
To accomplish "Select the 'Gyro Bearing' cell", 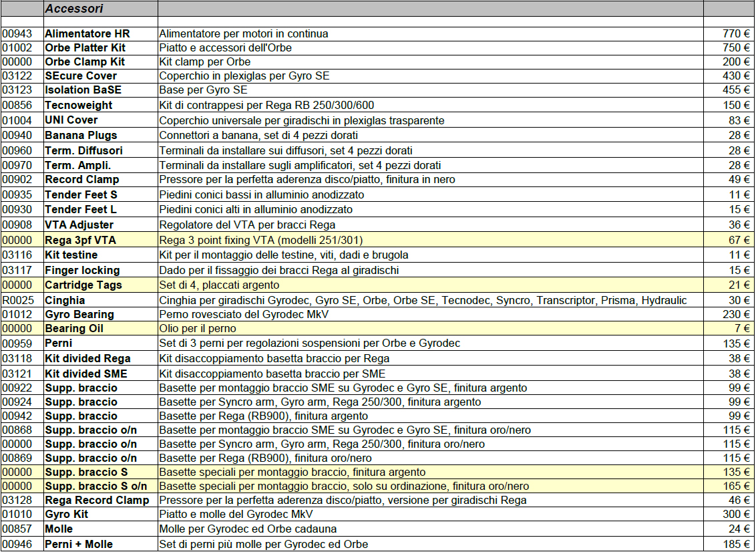I will pyautogui.click(x=101, y=314).
